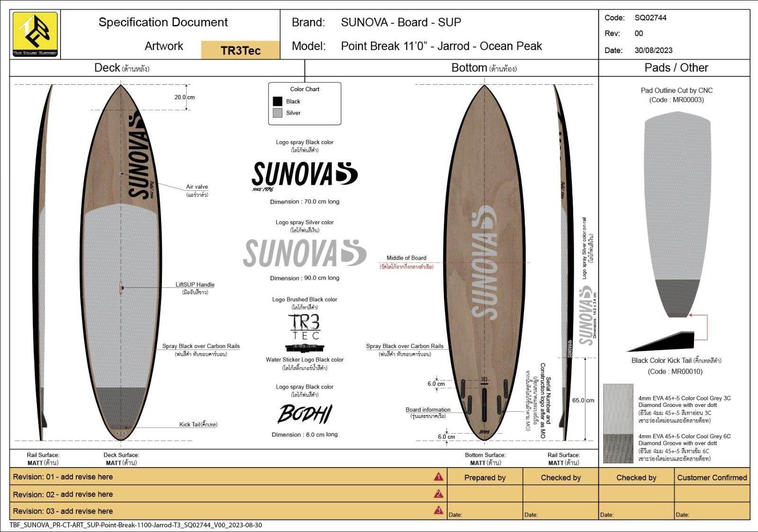This screenshot has height=532, width=758.
Task: Click the black kick tail wedge image
Action: point(663,342)
